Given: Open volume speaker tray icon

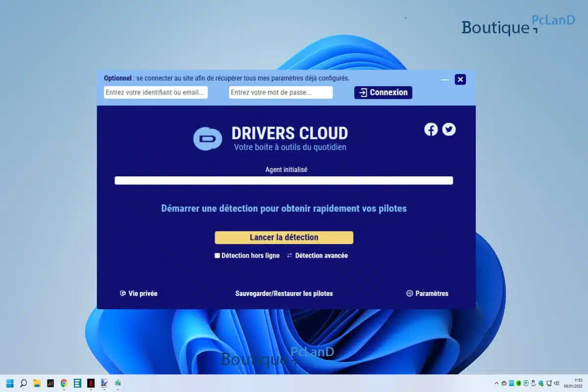Looking at the screenshot, I should (556, 383).
